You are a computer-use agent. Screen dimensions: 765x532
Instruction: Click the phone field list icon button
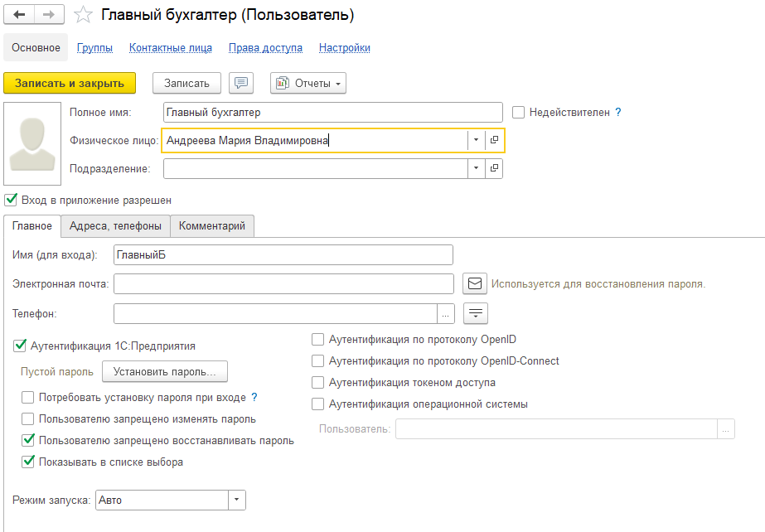[476, 313]
